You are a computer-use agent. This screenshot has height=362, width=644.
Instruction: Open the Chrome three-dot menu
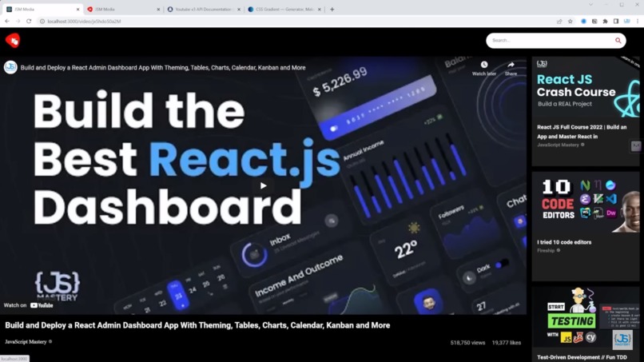[x=638, y=22]
